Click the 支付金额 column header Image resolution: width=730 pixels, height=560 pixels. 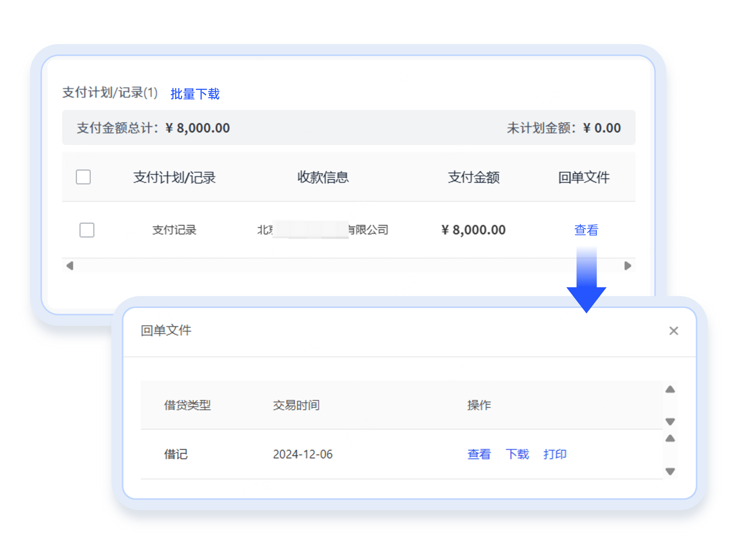[473, 177]
